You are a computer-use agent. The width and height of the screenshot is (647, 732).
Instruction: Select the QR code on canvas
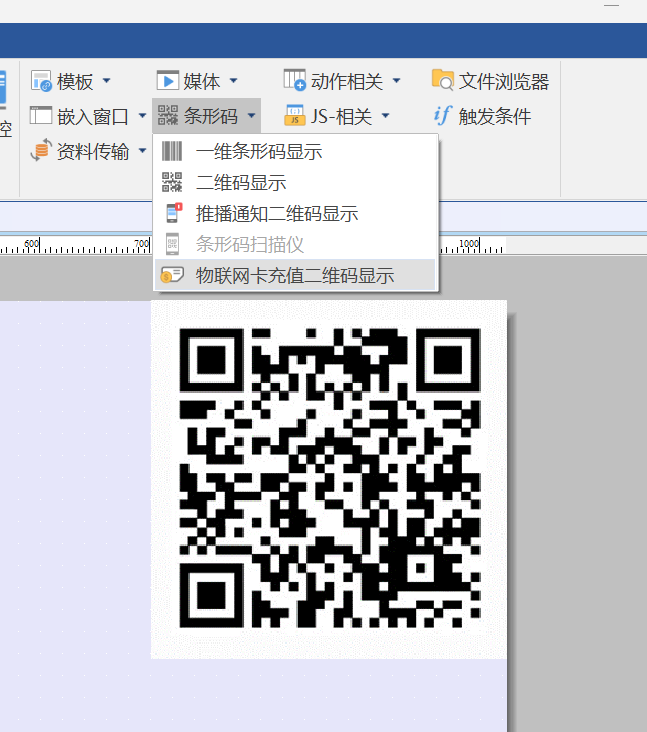pos(329,479)
